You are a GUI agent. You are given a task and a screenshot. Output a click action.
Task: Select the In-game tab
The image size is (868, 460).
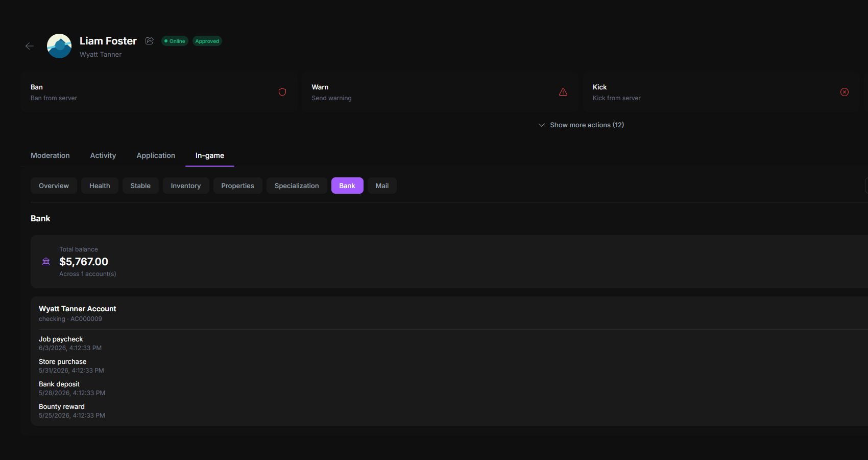(x=210, y=155)
